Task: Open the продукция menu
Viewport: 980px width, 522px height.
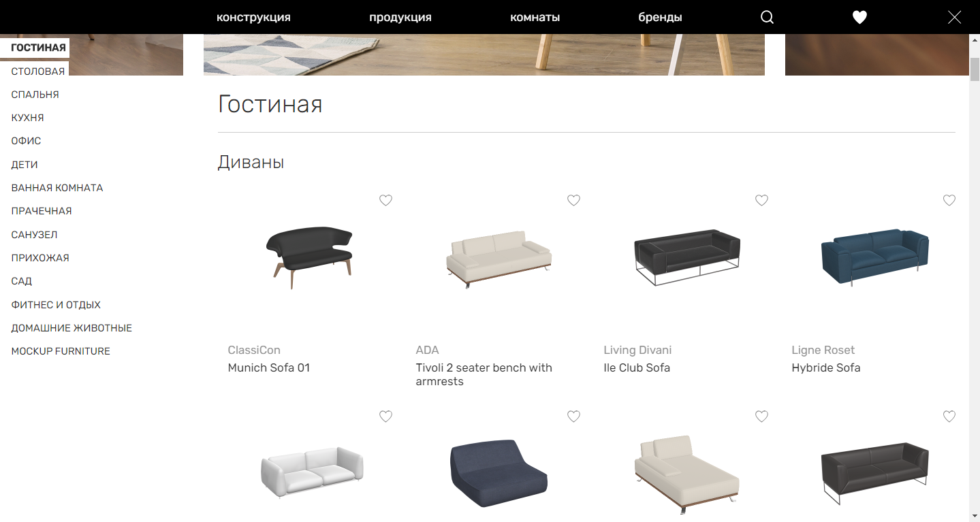Action: (x=400, y=18)
